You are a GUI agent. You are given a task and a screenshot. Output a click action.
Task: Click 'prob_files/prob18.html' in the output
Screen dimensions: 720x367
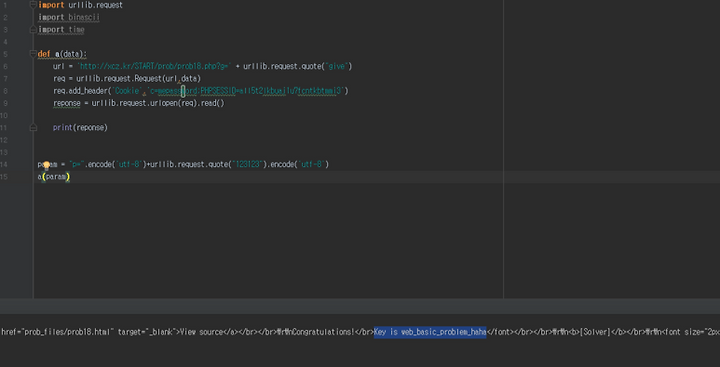click(68, 332)
